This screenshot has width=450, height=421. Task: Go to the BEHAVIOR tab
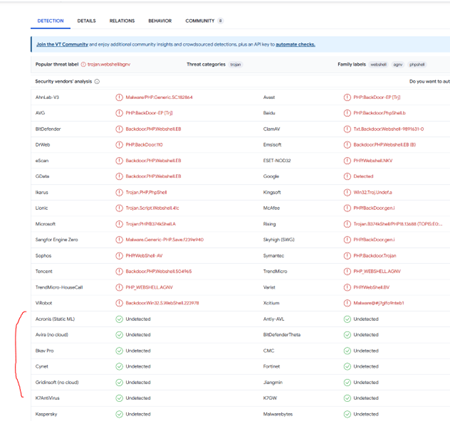(x=160, y=21)
